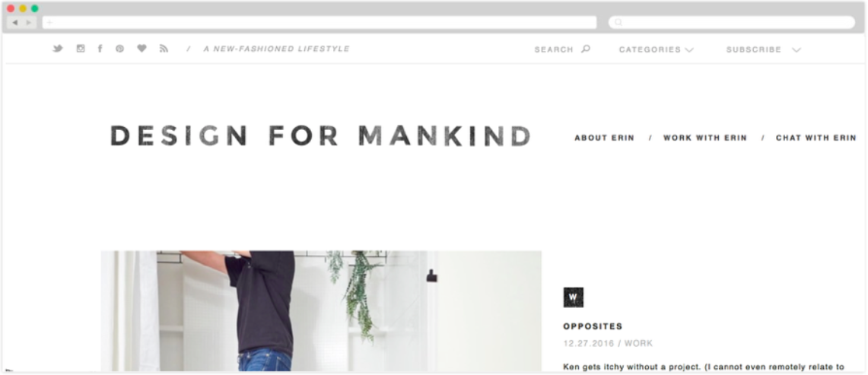This screenshot has width=868, height=375.
Task: Click the WORK category link
Action: point(639,343)
